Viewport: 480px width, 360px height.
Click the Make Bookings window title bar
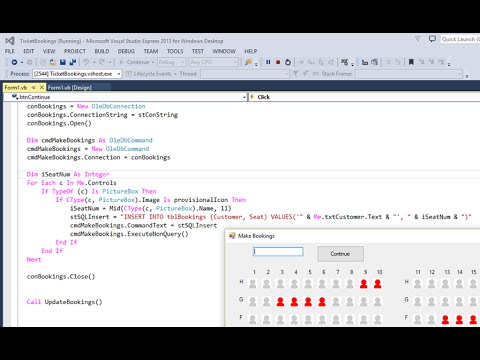click(353, 236)
